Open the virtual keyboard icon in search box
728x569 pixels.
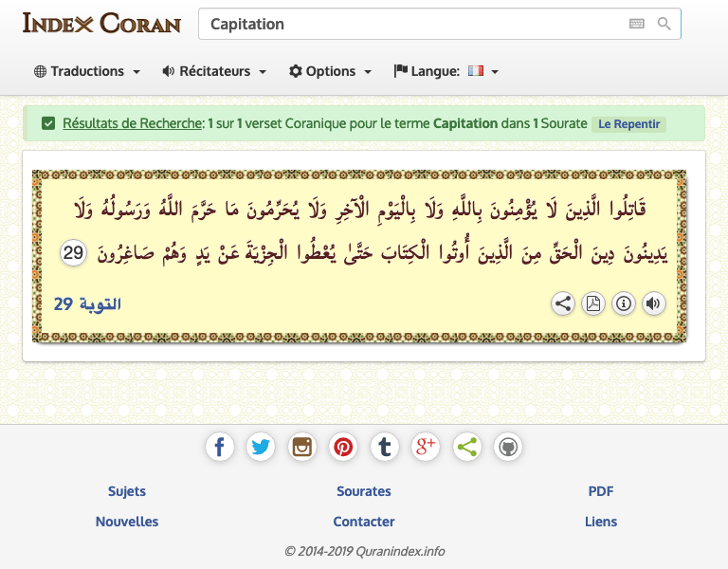coord(637,24)
